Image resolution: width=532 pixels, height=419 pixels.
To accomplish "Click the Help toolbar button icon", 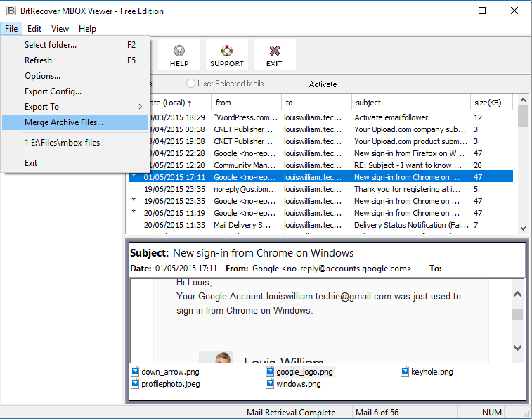I will pyautogui.click(x=179, y=51).
